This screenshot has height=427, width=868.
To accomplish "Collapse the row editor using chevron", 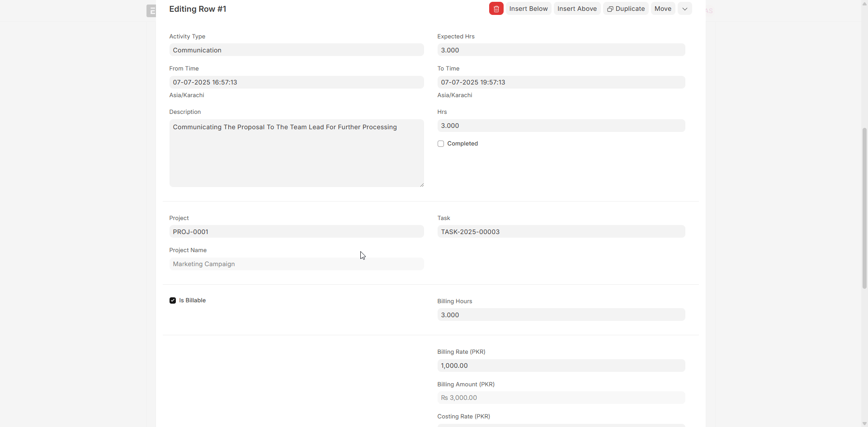I will point(684,9).
